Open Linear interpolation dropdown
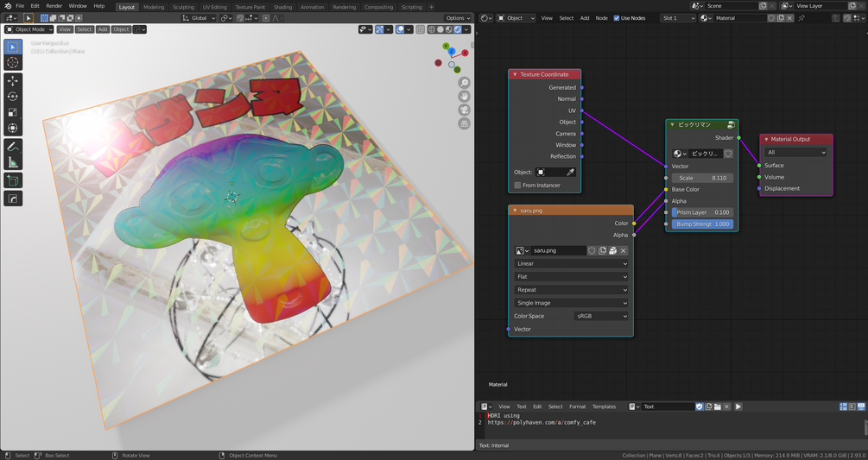This screenshot has width=868, height=460. [571, 264]
